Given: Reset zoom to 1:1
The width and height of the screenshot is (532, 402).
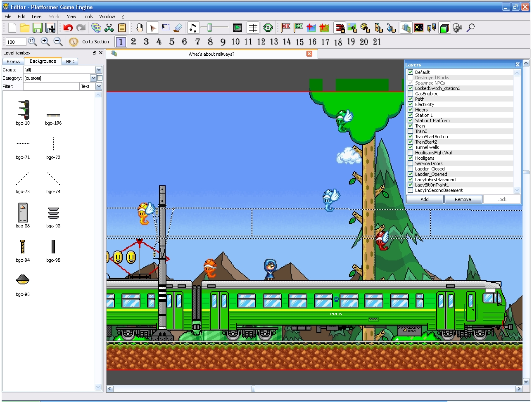Looking at the screenshot, I should [x=32, y=41].
